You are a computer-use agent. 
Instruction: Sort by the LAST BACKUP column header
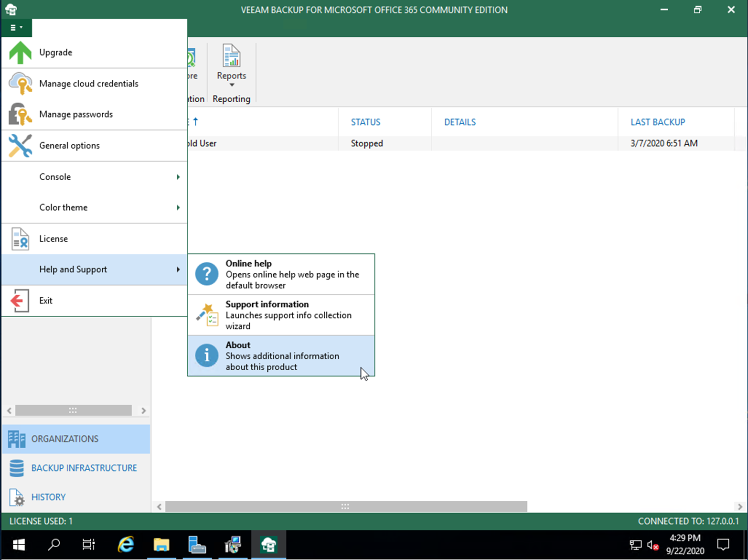(x=658, y=122)
